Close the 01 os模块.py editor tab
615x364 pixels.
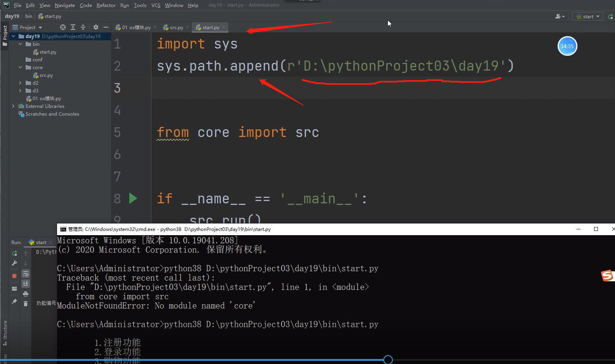click(155, 27)
